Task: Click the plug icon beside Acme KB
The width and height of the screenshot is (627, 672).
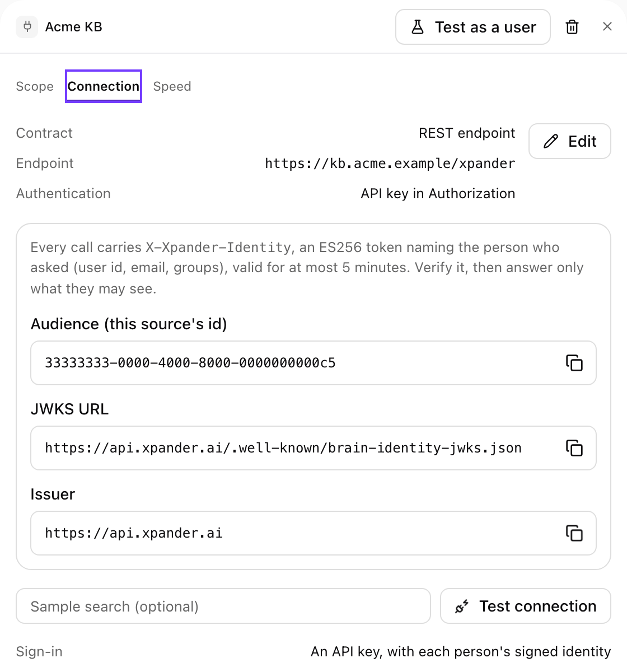Action: click(27, 27)
